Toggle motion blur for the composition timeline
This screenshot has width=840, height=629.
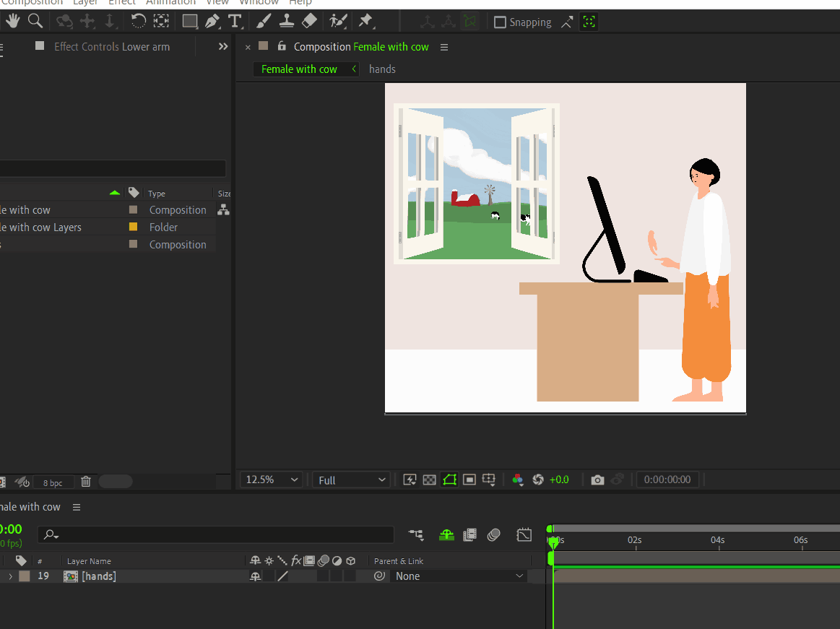[493, 534]
